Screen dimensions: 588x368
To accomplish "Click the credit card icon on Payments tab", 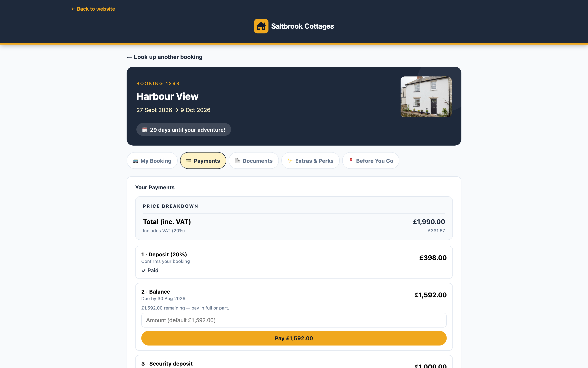I will point(189,161).
